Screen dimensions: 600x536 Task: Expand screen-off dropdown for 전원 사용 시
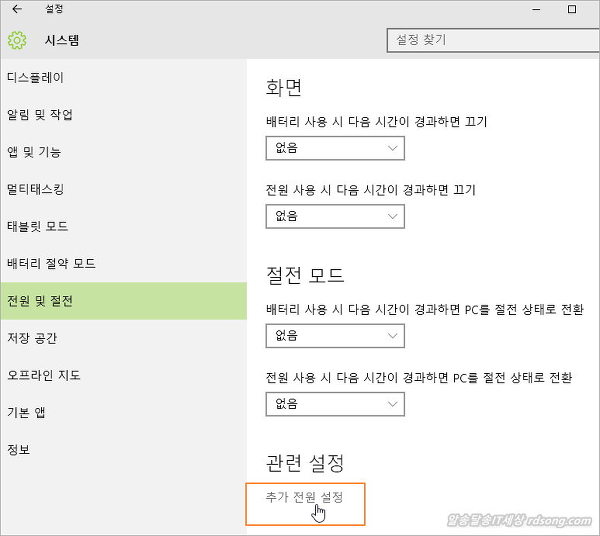[x=335, y=215]
